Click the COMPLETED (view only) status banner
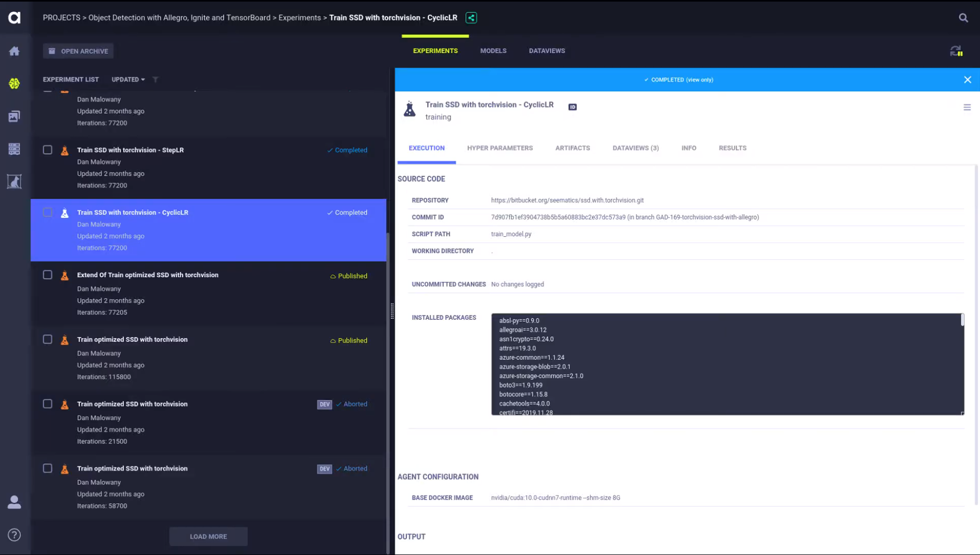980x555 pixels. coord(678,80)
